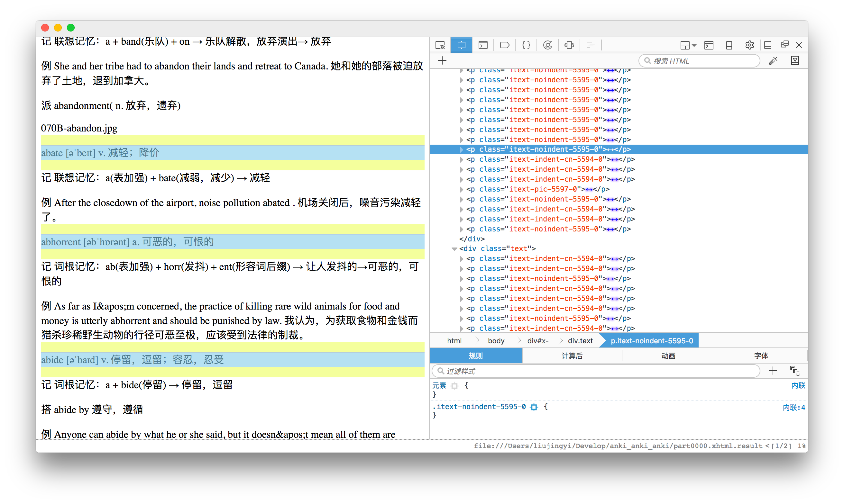Click the eyedropper color picker icon
This screenshot has height=504, width=844.
(773, 61)
